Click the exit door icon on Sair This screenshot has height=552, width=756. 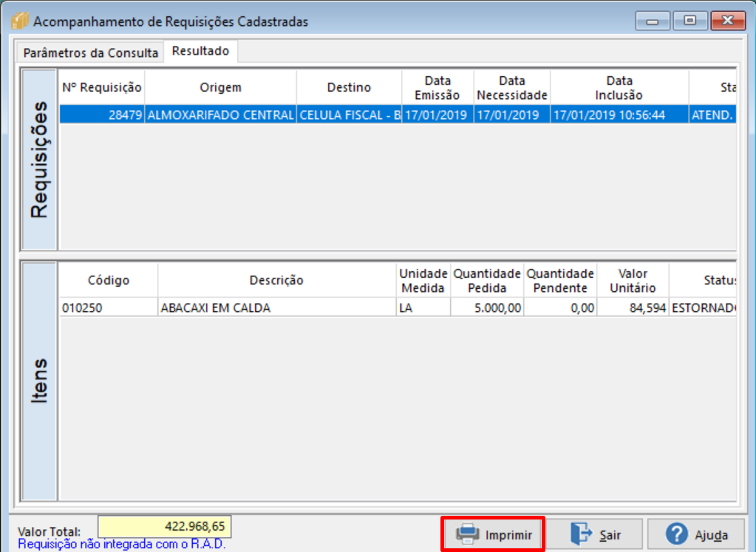[581, 534]
